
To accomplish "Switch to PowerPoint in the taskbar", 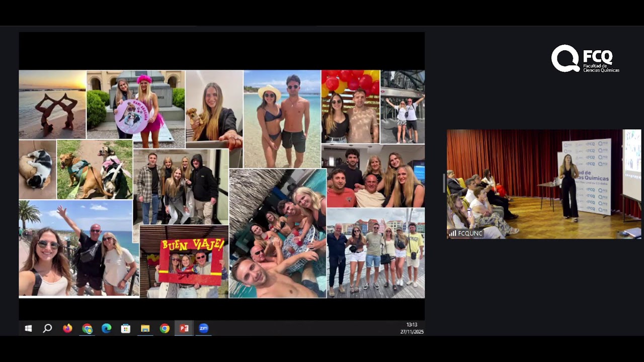I will click(184, 328).
